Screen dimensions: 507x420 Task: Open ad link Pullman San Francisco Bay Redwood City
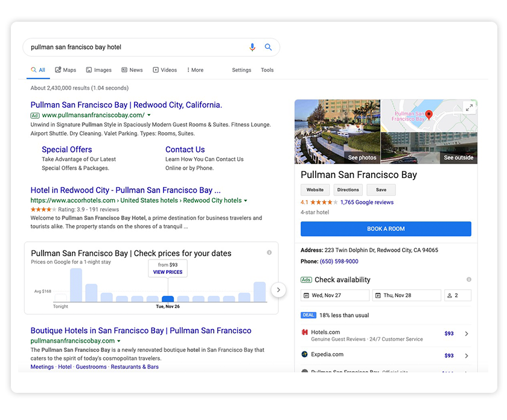pos(126,105)
